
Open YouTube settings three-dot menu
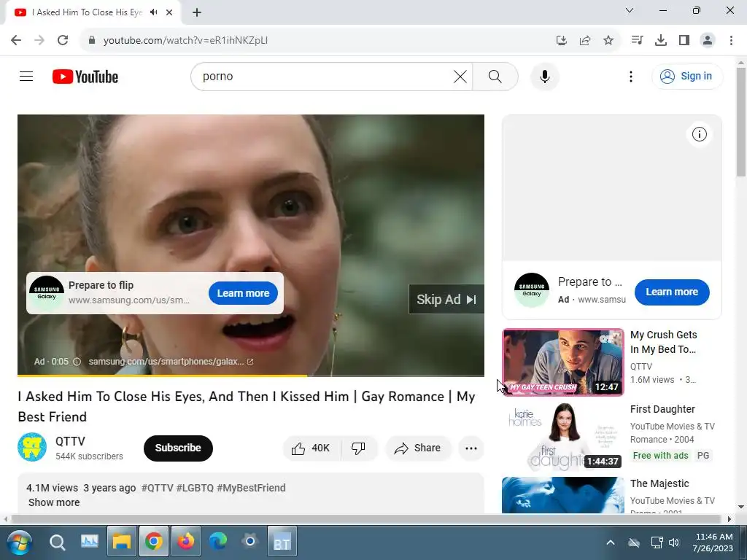(631, 76)
